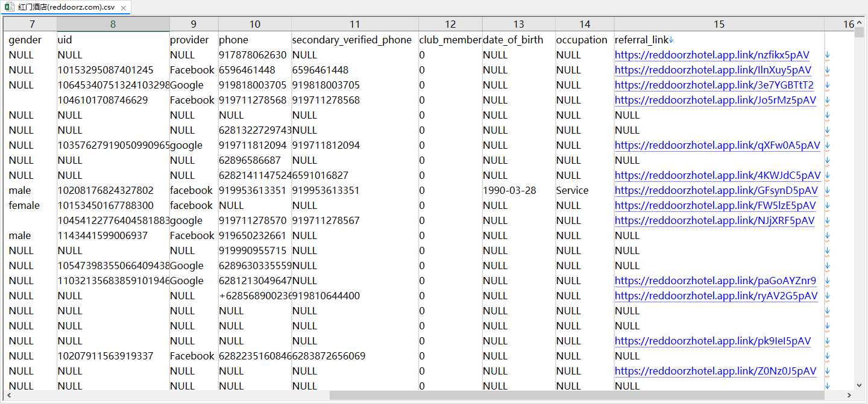
Task: Open the qXFw0A5pAV referral link
Action: (x=717, y=145)
